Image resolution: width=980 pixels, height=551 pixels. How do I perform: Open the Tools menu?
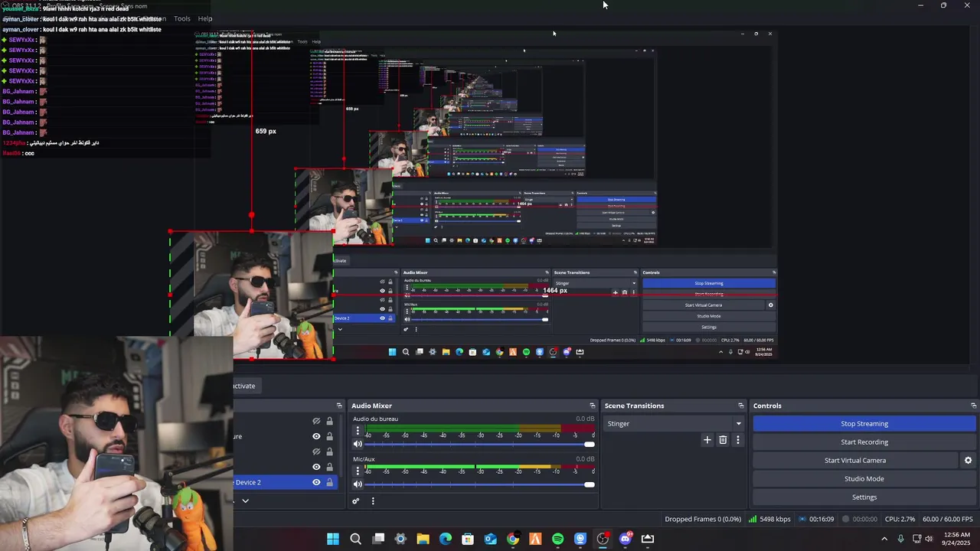coord(182,18)
